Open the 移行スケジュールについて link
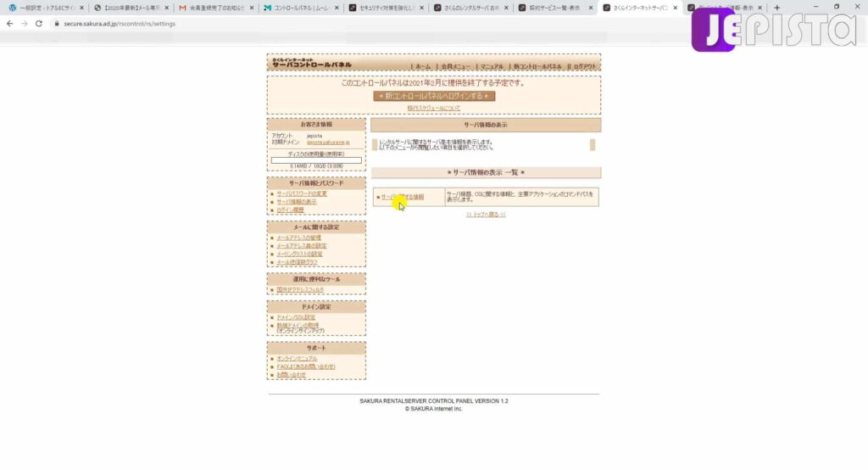Viewport: 868px width, 470px height. point(433,108)
